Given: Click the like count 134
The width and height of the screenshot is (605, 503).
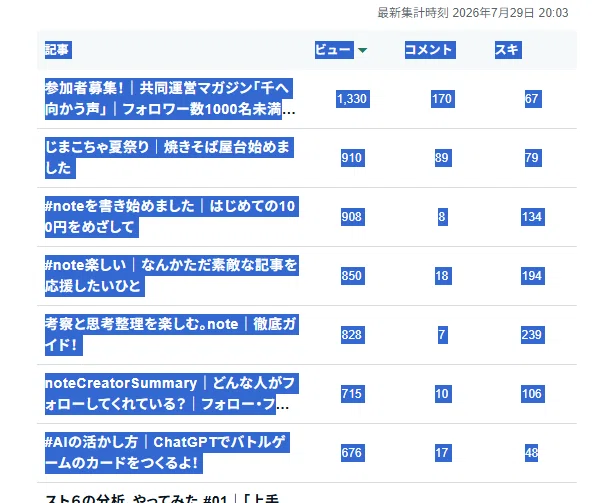Looking at the screenshot, I should (x=533, y=217).
